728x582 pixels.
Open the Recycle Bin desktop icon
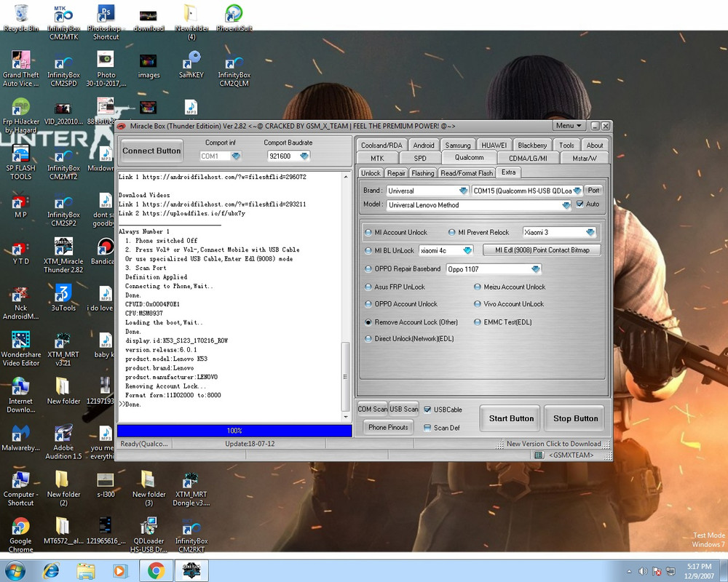pyautogui.click(x=21, y=19)
